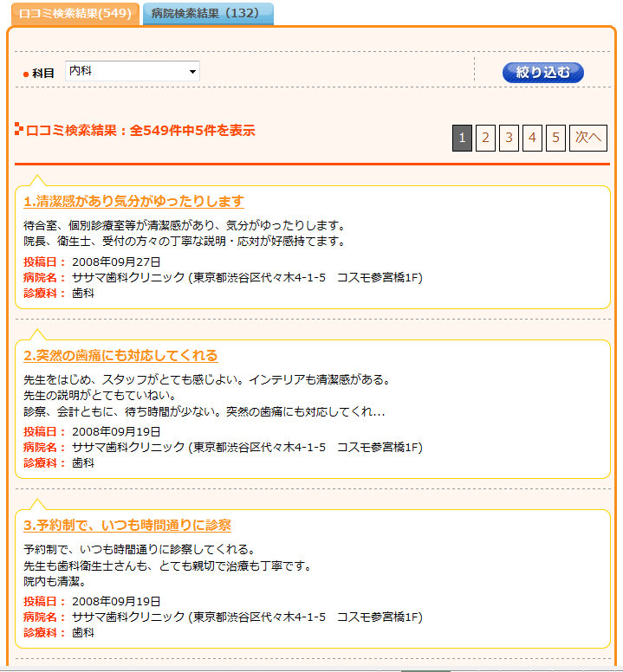The height and width of the screenshot is (672, 623).
Task: Go to page 3 of results
Action: tap(509, 138)
